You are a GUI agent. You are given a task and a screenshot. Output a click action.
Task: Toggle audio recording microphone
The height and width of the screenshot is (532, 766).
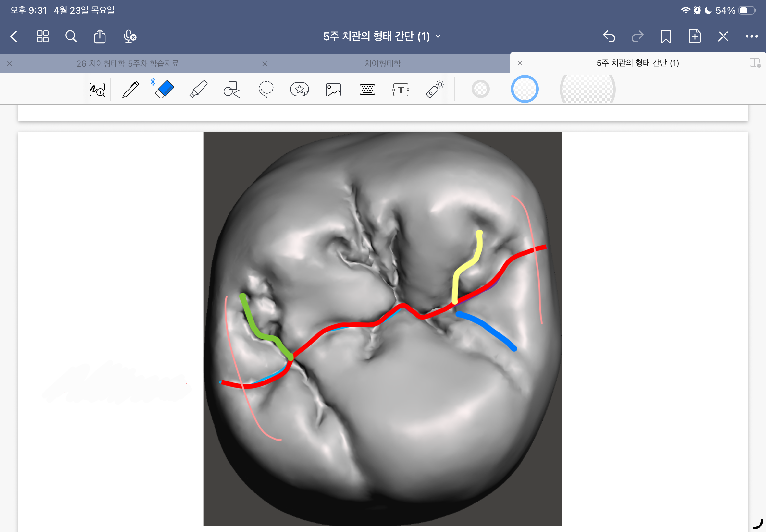pyautogui.click(x=130, y=36)
